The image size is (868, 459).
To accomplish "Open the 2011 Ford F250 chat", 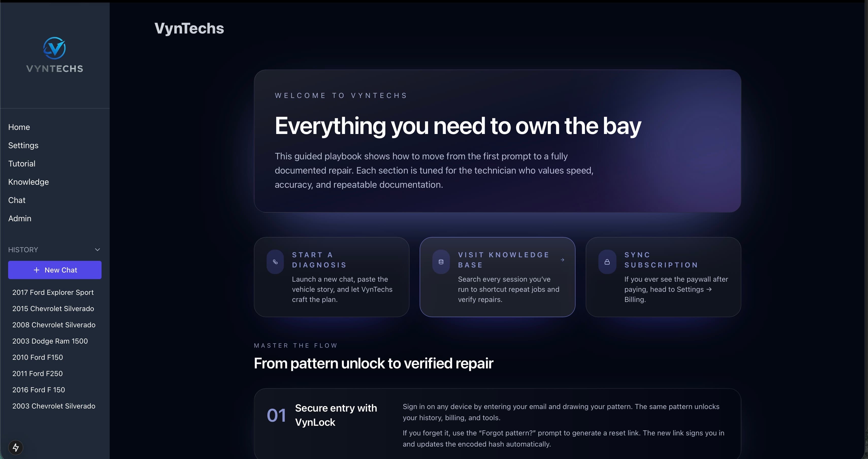I will pos(37,373).
